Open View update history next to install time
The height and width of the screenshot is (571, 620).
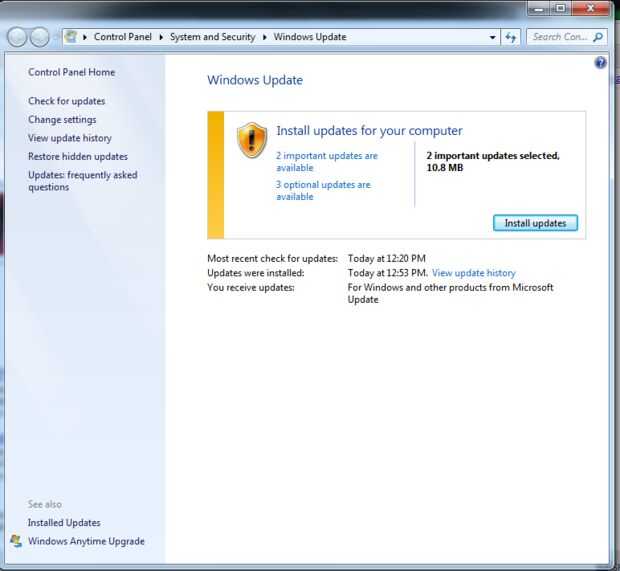click(474, 273)
